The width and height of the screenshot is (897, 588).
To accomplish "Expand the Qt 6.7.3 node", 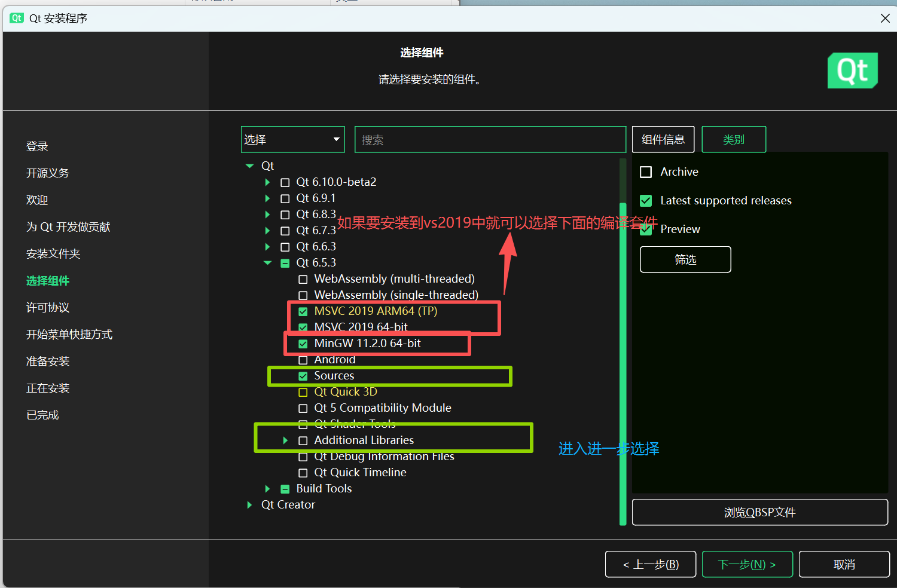I will click(x=267, y=231).
